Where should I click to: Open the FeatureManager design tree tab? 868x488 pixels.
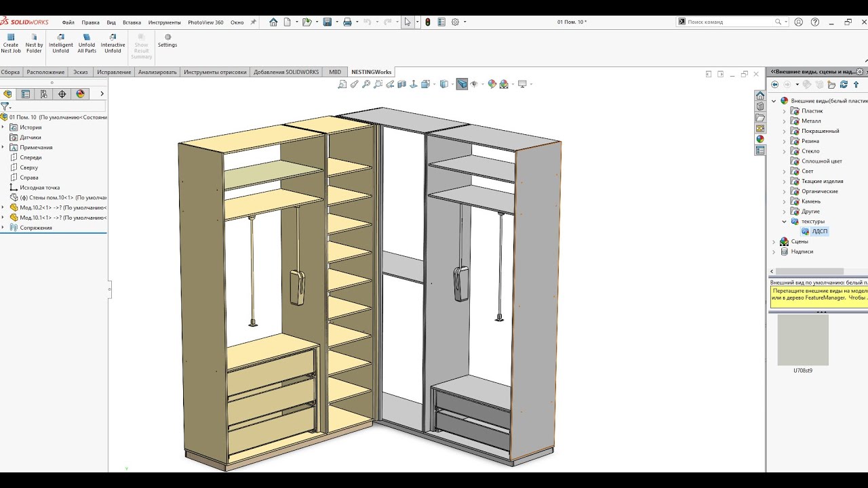[x=7, y=94]
